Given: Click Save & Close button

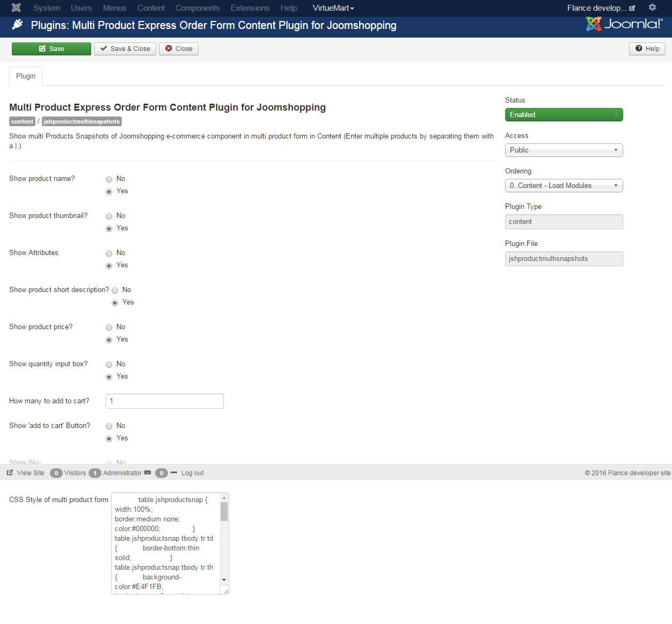Looking at the screenshot, I should 125,49.
